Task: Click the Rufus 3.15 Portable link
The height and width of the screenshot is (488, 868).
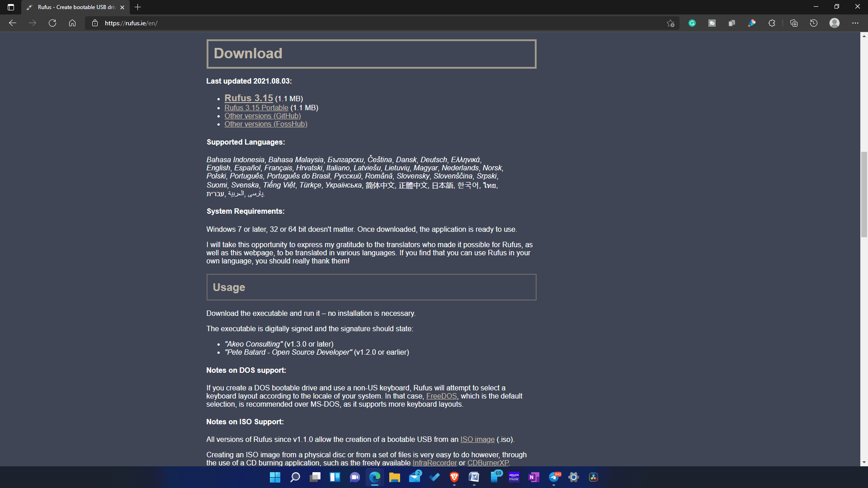Action: click(x=256, y=108)
